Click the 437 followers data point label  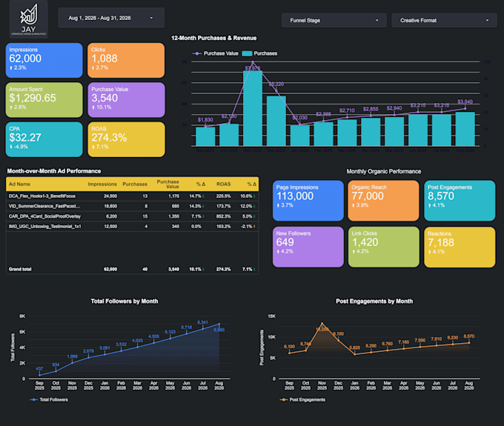39,368
